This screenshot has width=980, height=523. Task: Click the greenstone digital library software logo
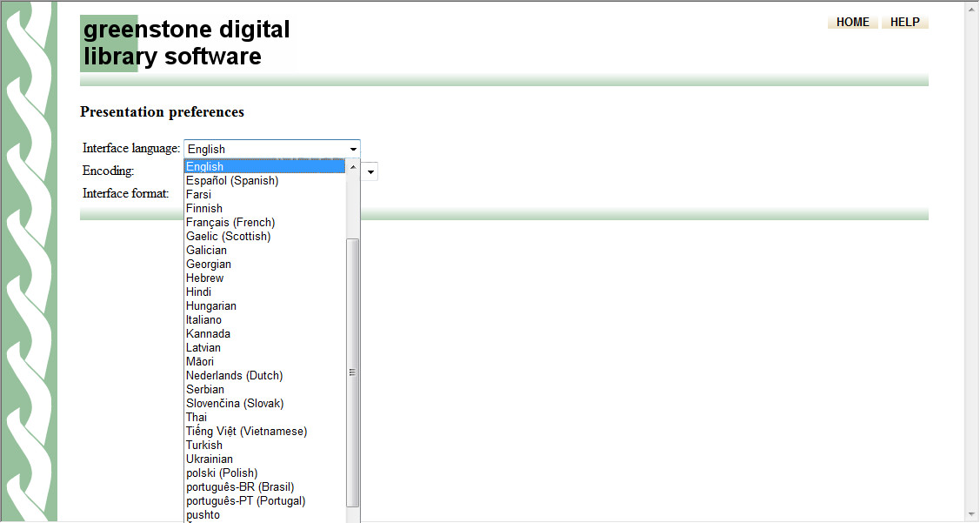pos(185,43)
